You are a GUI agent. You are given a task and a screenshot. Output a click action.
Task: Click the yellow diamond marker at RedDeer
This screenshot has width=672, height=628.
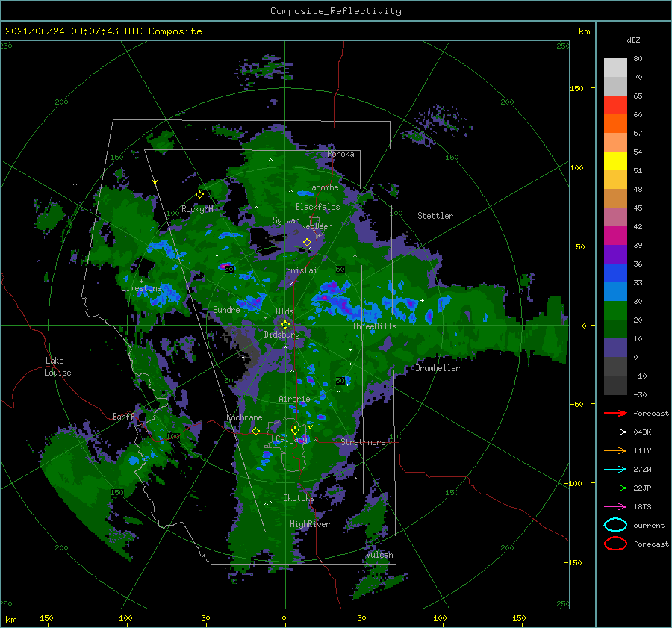tap(308, 243)
